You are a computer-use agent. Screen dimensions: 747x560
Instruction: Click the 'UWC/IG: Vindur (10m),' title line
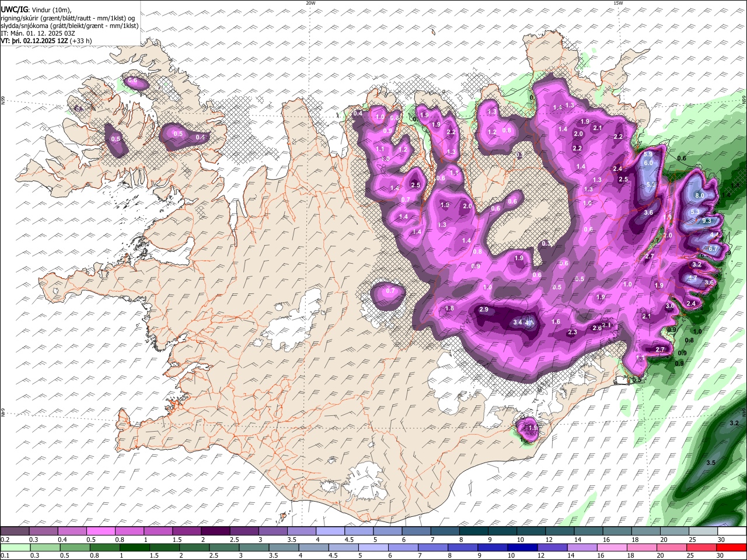[x=36, y=9]
